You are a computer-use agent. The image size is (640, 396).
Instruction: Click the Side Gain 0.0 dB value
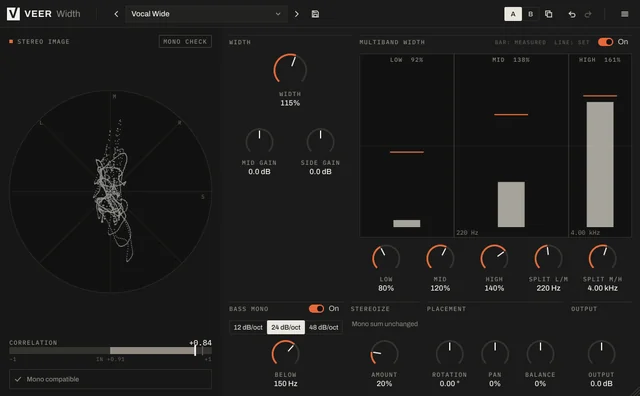tap(320, 171)
